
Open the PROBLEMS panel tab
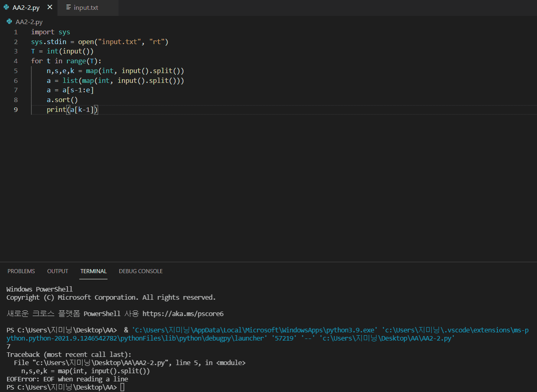21,271
